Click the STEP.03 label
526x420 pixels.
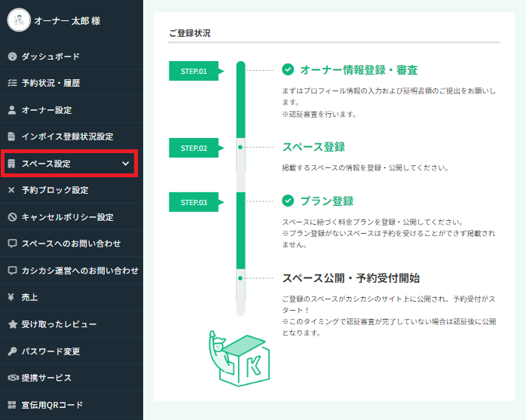click(194, 202)
